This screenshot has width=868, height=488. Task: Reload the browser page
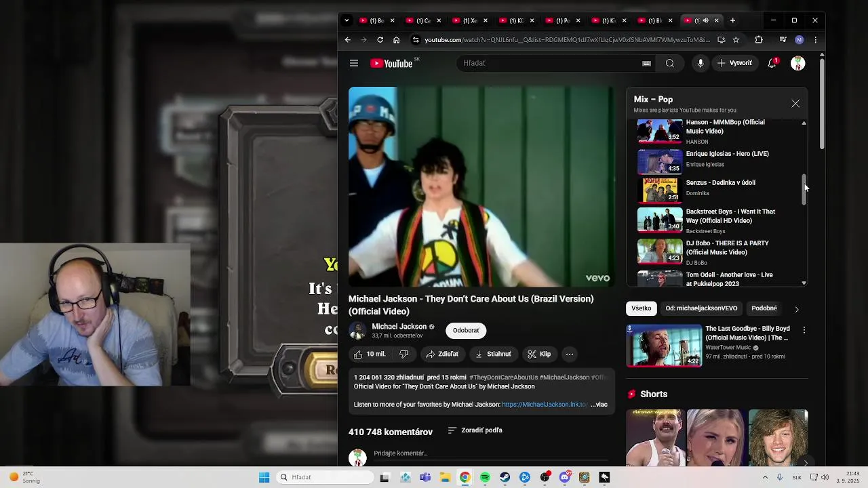[x=380, y=40]
